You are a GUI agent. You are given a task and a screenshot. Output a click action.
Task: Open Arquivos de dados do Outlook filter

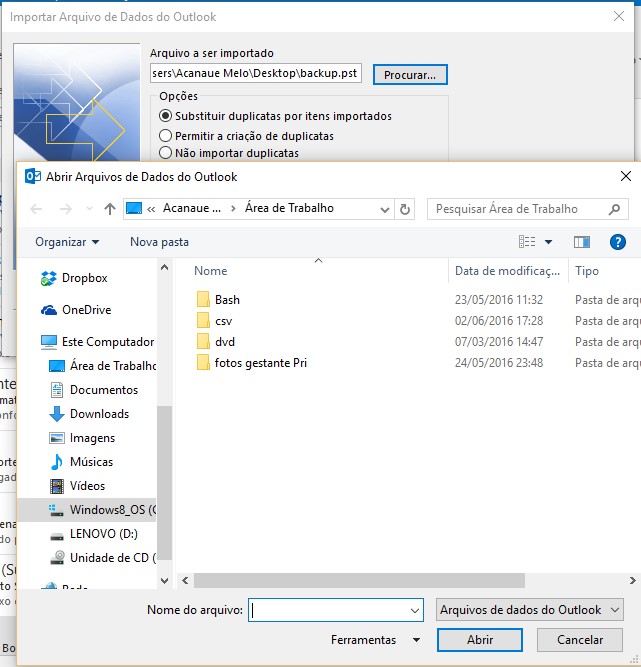pyautogui.click(x=530, y=610)
